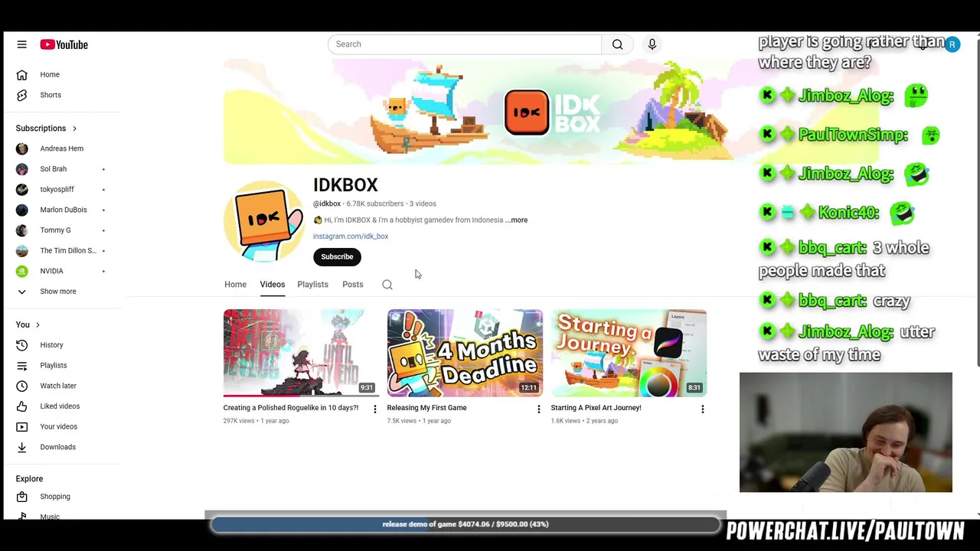
Task: Search within the IDKBOX channel
Action: click(x=387, y=285)
